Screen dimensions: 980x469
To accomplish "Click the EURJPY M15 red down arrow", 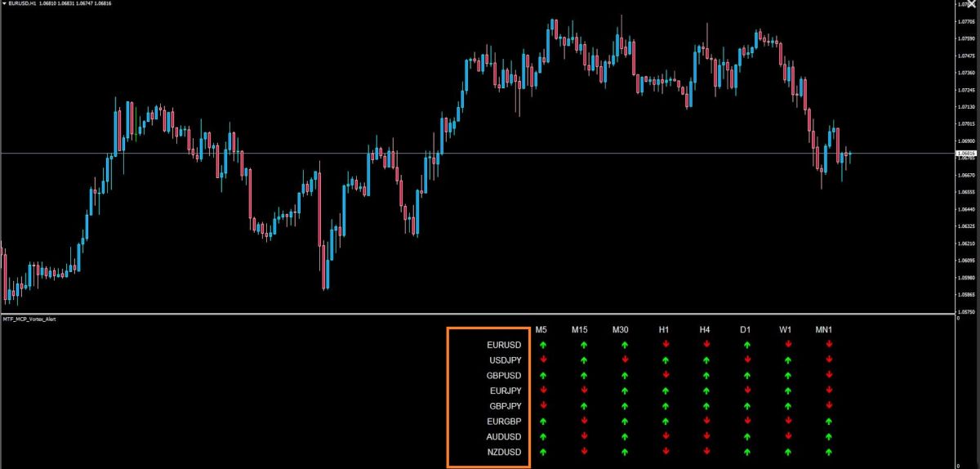I will click(x=584, y=391).
